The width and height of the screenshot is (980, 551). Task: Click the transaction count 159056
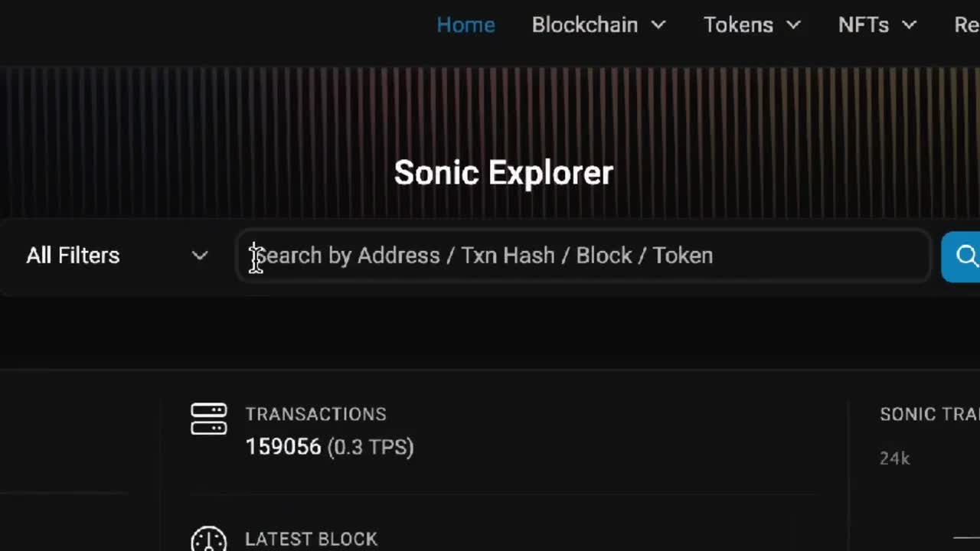coord(283,446)
